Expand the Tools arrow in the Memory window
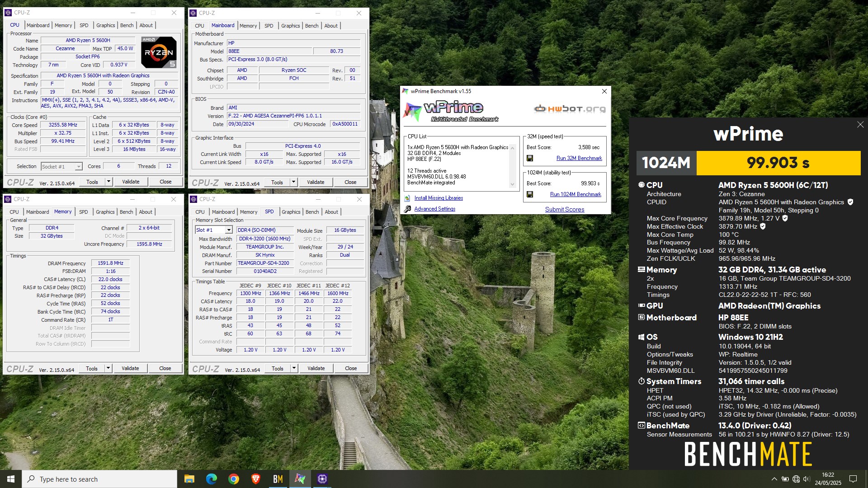This screenshot has width=868, height=488. pos(108,368)
